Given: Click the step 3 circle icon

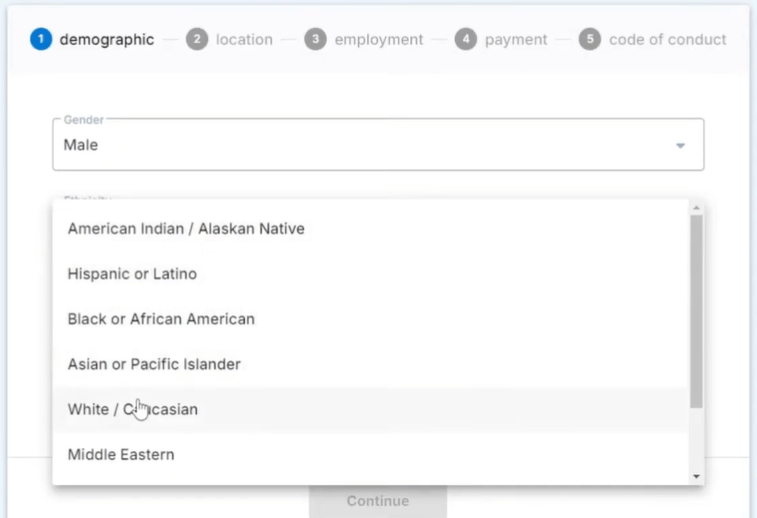Looking at the screenshot, I should [315, 40].
